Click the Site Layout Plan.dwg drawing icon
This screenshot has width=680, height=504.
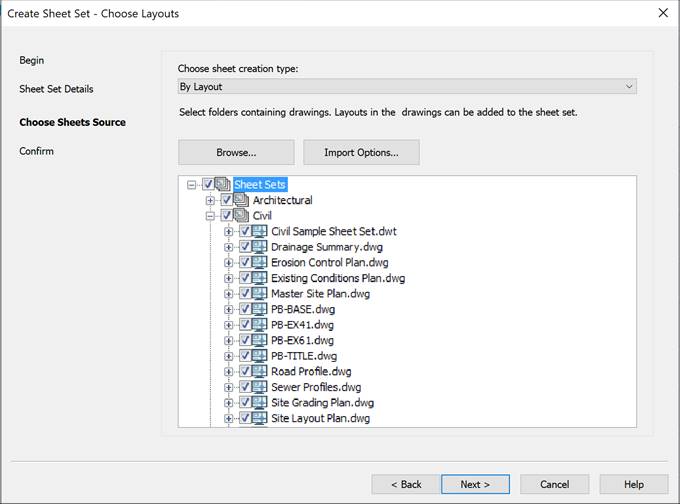[x=260, y=418]
